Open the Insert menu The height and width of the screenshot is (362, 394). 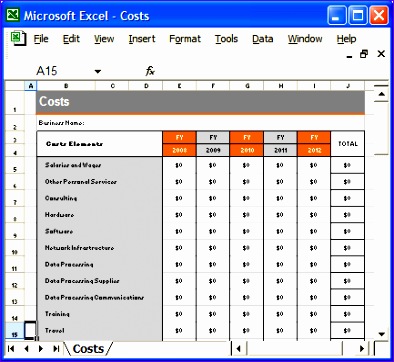click(142, 39)
